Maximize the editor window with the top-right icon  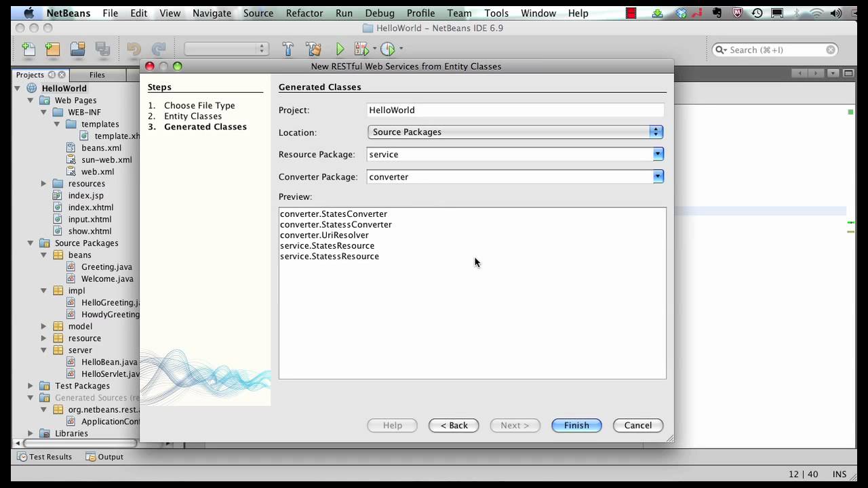pos(848,73)
